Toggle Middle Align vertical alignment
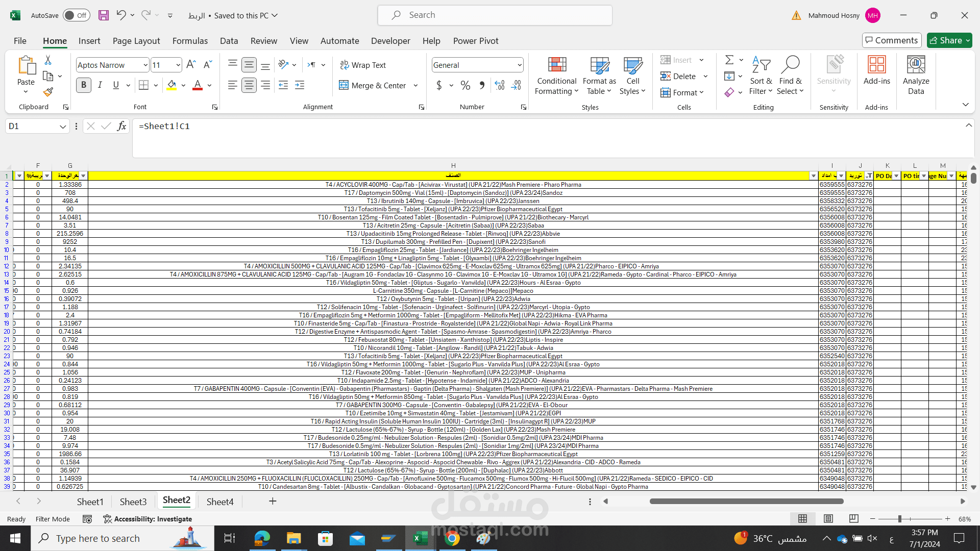This screenshot has height=551, width=980. click(x=249, y=65)
